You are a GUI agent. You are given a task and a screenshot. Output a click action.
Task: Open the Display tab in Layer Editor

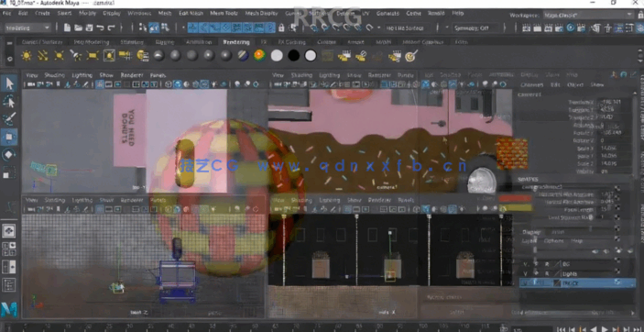tap(530, 232)
